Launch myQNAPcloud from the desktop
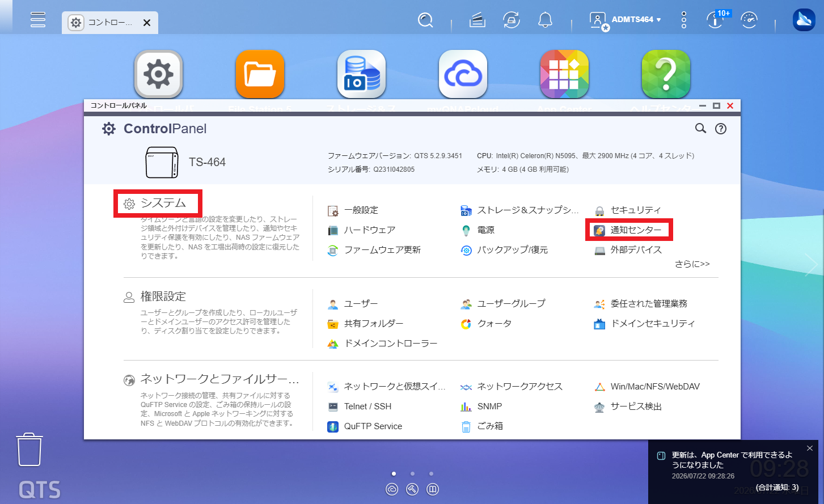 click(463, 74)
